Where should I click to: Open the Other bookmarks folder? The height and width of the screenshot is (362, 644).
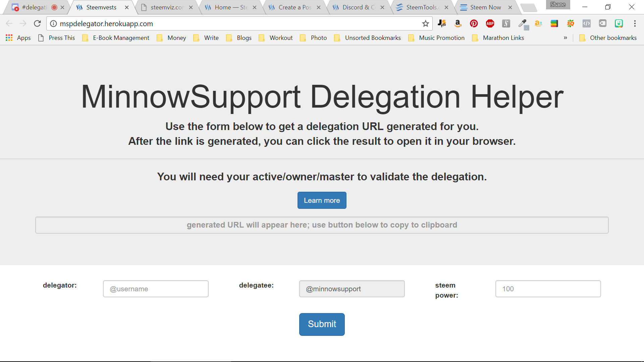608,38
